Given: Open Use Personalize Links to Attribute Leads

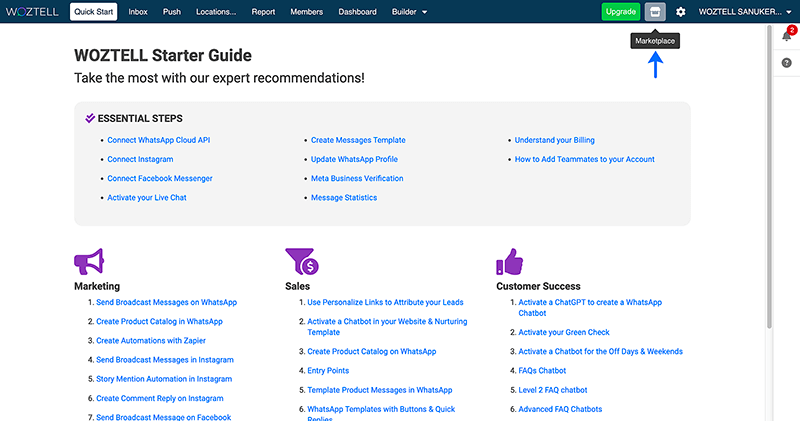Looking at the screenshot, I should point(385,302).
